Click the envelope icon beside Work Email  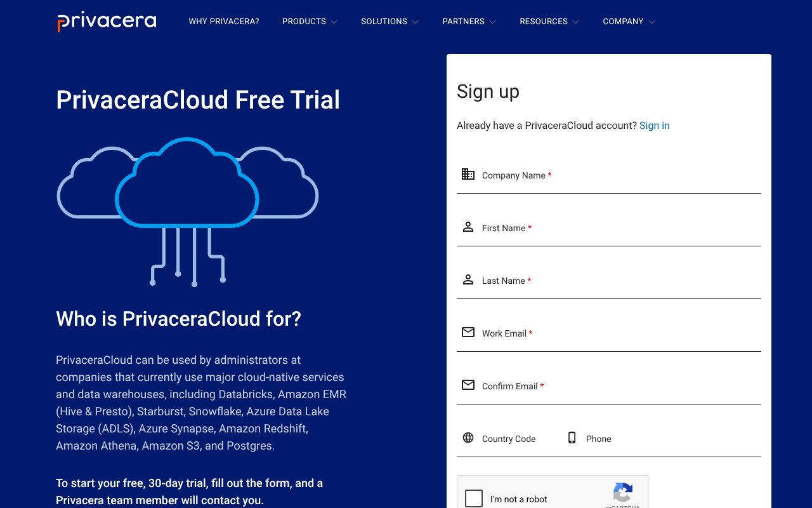(x=468, y=332)
